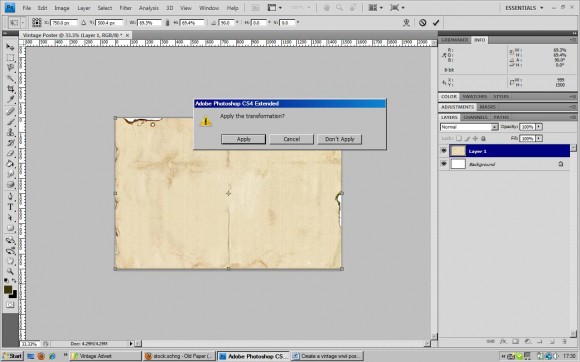Select the Hand tool in toolbox
580x362 pixels.
point(10,261)
